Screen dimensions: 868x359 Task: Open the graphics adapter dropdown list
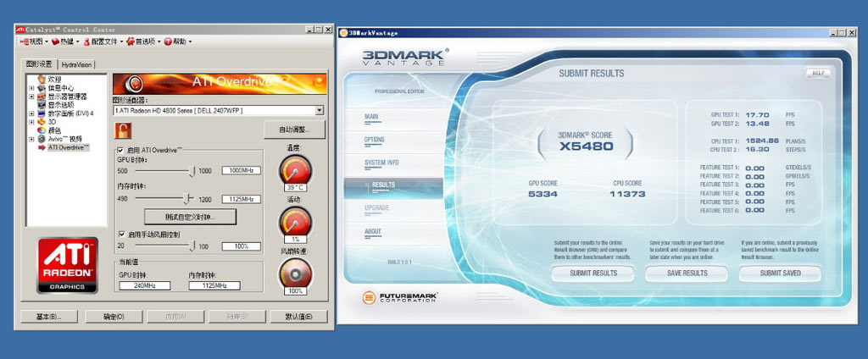coord(320,110)
